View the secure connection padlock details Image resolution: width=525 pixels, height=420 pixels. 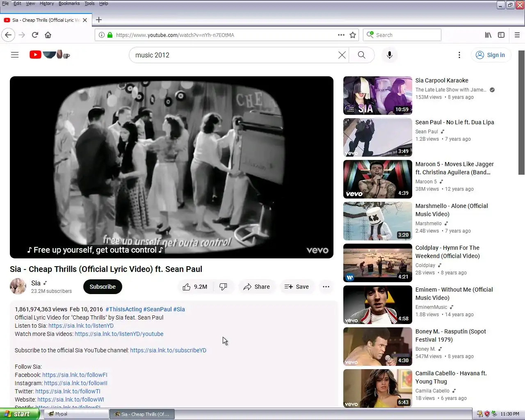[110, 35]
